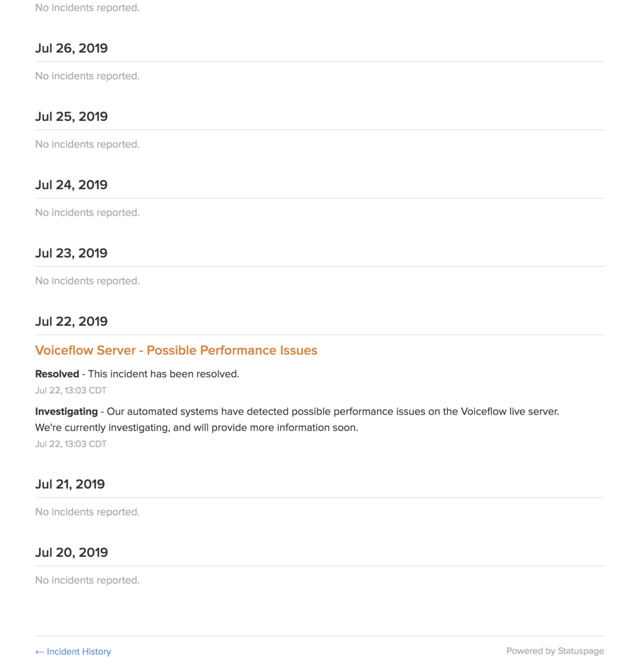Open the Powered by Statuspage link
This screenshot has height=665, width=644.
555,651
